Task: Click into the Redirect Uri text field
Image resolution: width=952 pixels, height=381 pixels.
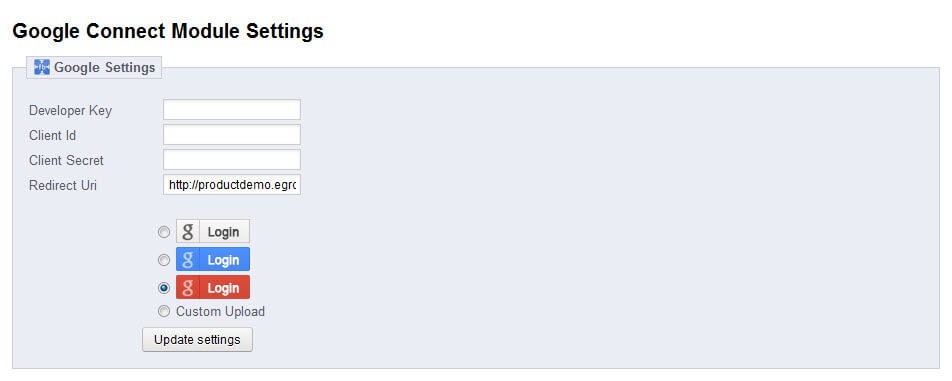Action: [232, 184]
